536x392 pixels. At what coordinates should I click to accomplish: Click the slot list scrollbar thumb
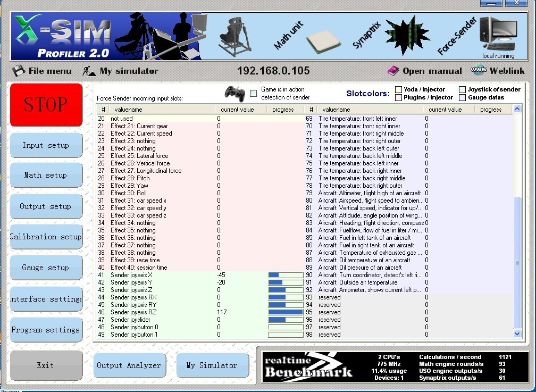pos(517,263)
